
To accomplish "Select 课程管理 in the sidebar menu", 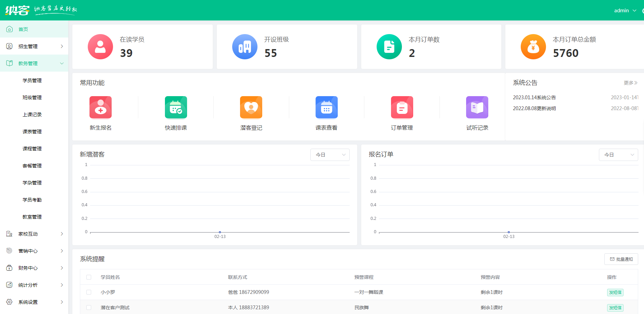I will click(32, 148).
